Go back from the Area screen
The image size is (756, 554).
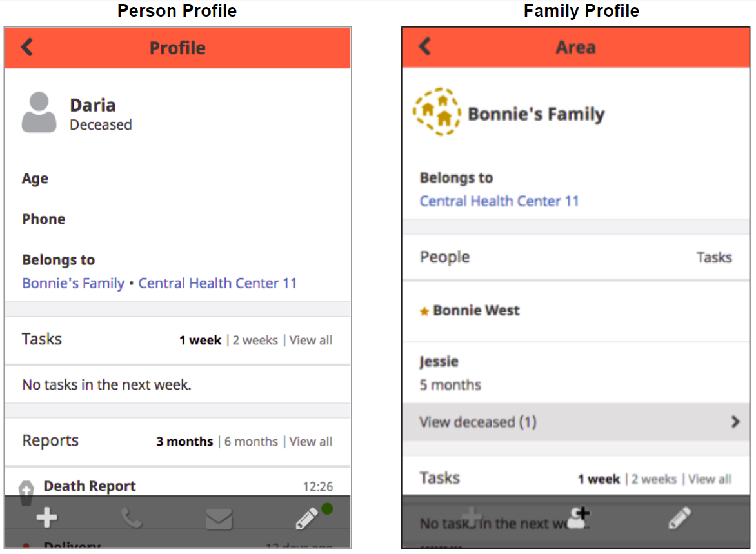tap(425, 46)
